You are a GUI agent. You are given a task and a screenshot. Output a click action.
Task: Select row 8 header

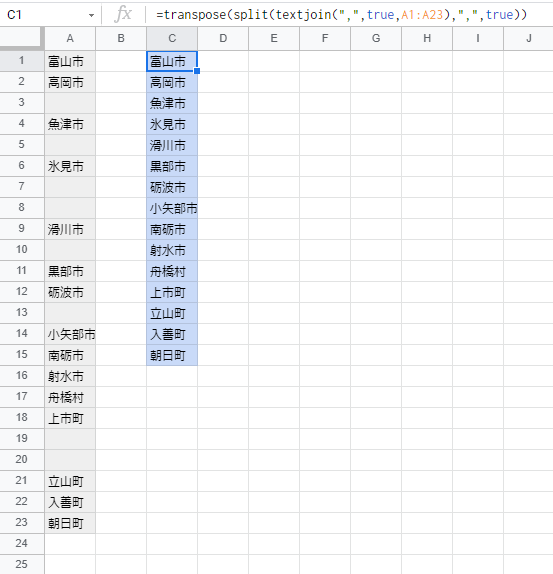click(22, 208)
